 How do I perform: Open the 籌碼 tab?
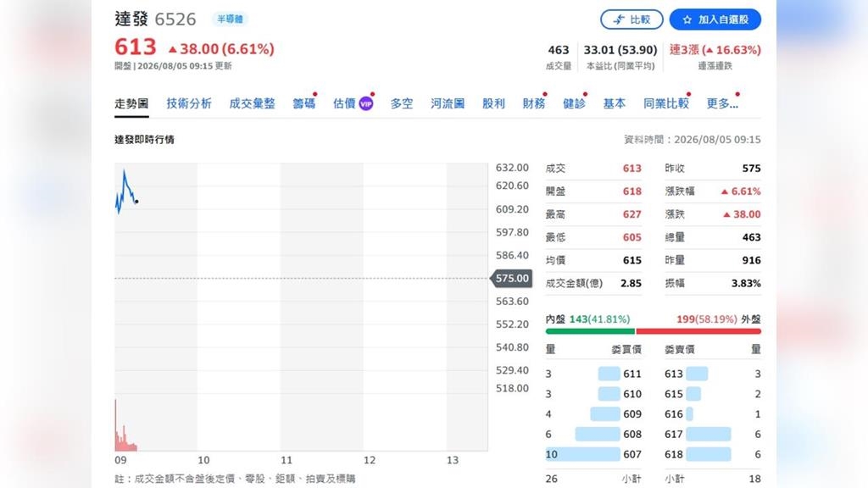(x=304, y=103)
